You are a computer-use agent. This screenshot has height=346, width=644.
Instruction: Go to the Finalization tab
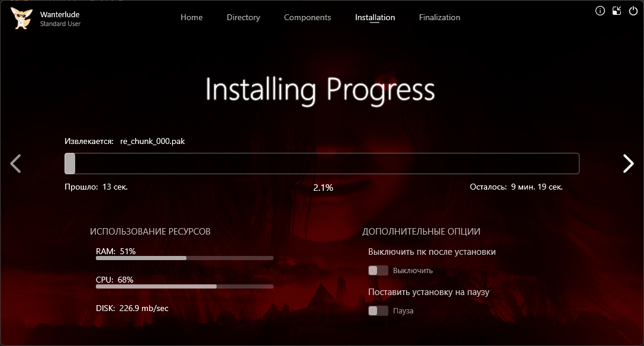pos(439,18)
